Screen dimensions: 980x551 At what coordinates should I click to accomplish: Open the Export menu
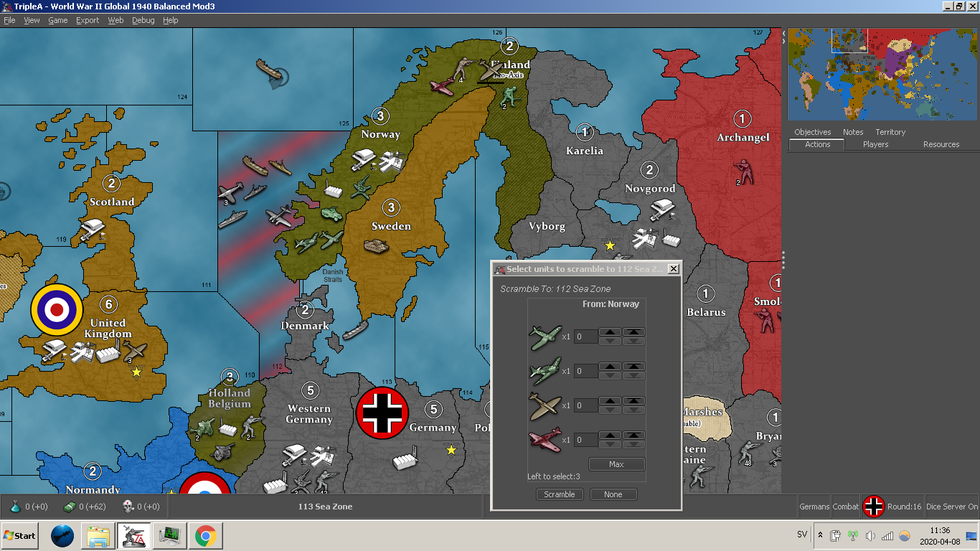(88, 20)
